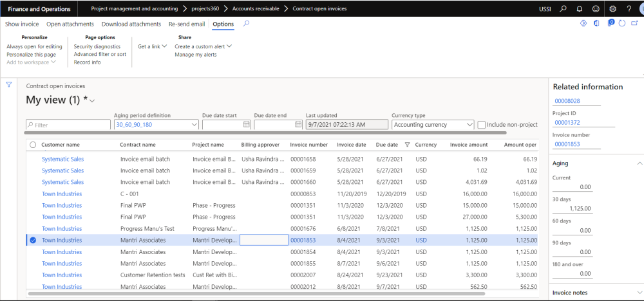Open the notifications bell icon
The height and width of the screenshot is (301, 644).
coord(579,9)
